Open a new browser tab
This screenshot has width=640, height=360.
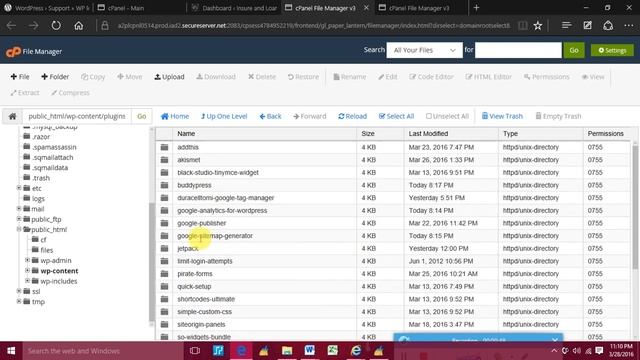click(476, 8)
